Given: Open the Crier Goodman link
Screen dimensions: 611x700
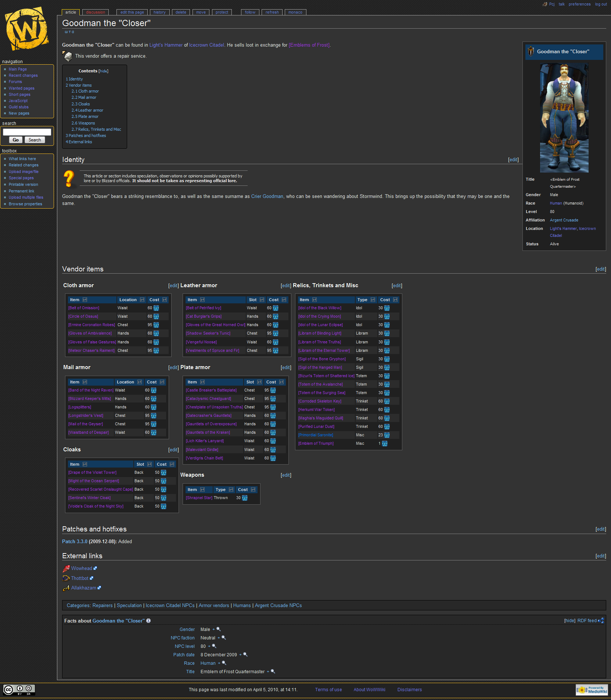Looking at the screenshot, I should (x=267, y=196).
